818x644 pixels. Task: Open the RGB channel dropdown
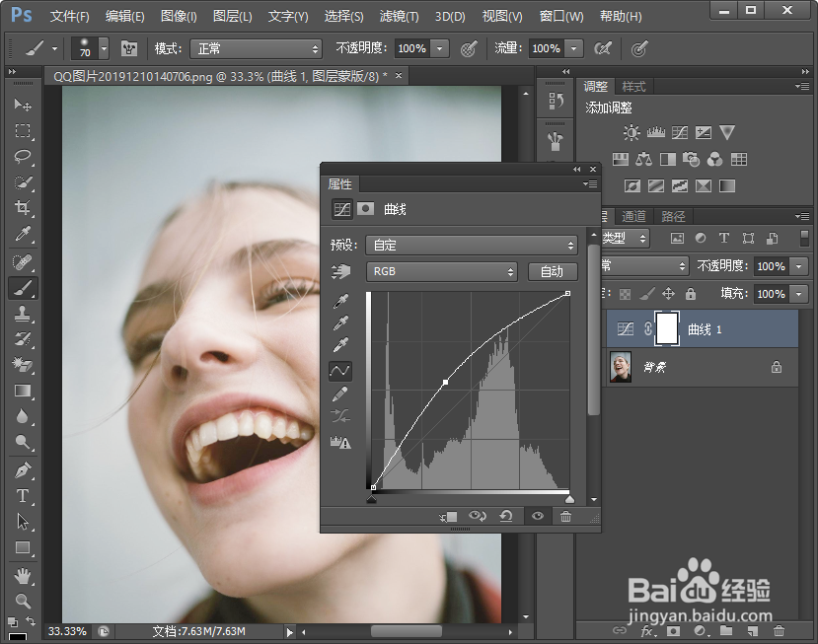click(441, 271)
